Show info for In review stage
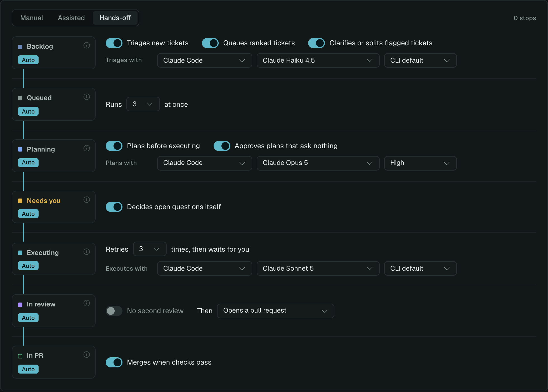Image resolution: width=548 pixels, height=392 pixels. 87,303
